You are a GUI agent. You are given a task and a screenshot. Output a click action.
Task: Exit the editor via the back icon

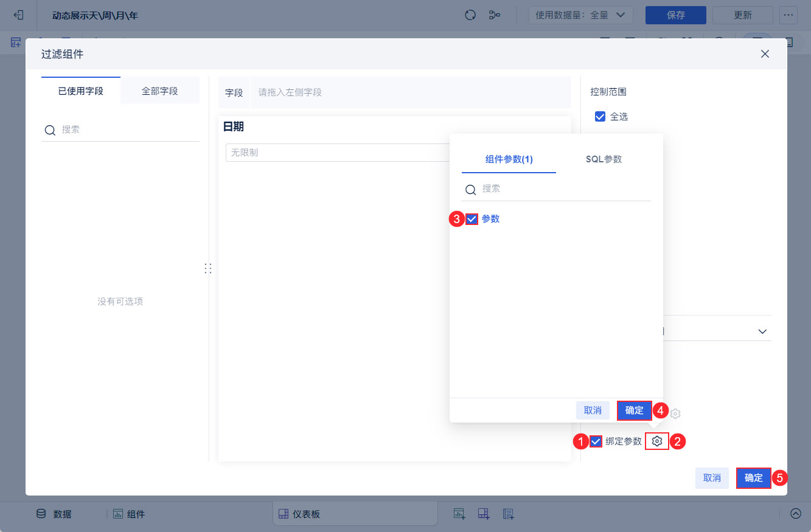click(x=18, y=15)
